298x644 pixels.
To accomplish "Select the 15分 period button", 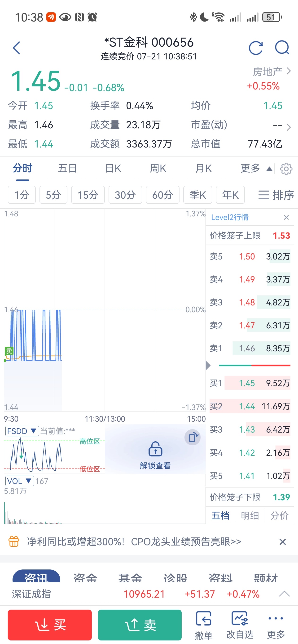I will pyautogui.click(x=88, y=195).
